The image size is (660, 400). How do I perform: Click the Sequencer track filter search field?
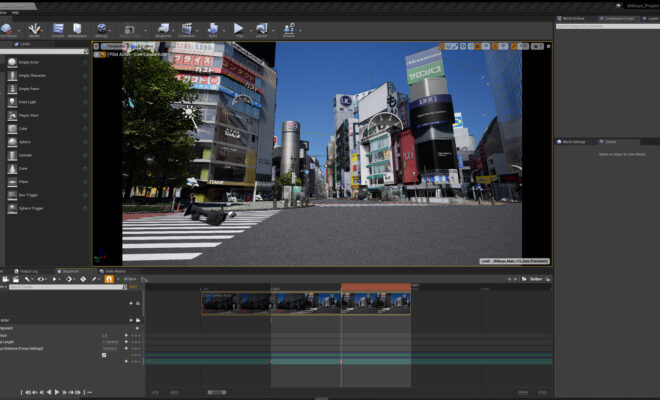[x=67, y=287]
